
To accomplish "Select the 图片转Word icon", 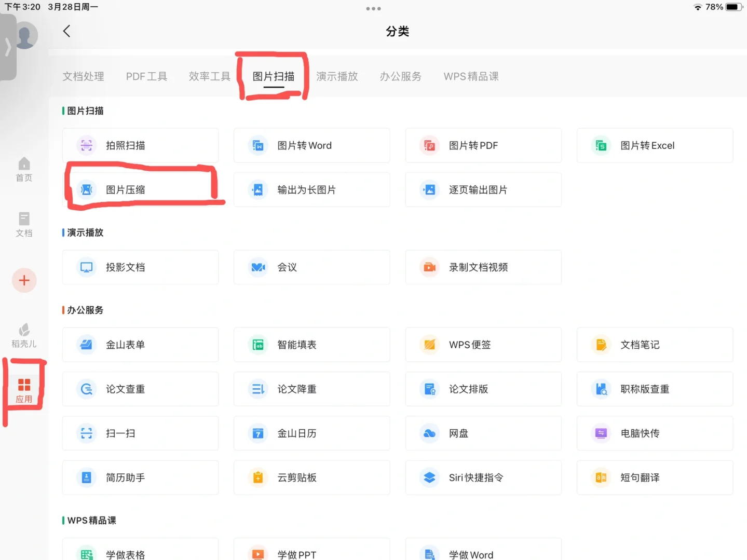I will [x=258, y=145].
